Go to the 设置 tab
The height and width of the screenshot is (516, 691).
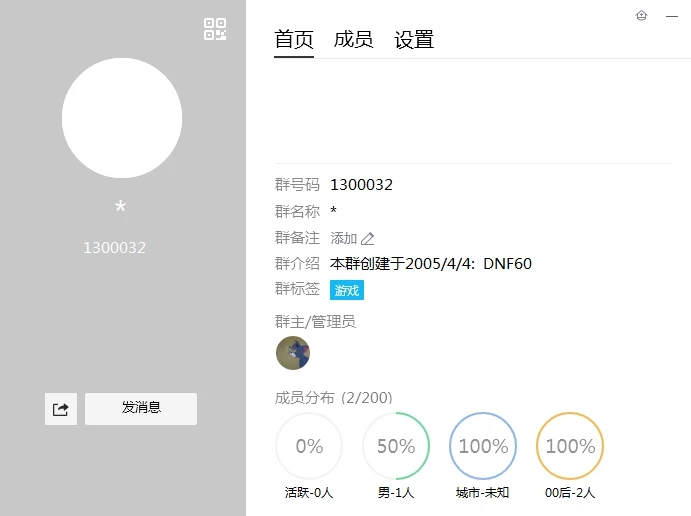pos(414,40)
